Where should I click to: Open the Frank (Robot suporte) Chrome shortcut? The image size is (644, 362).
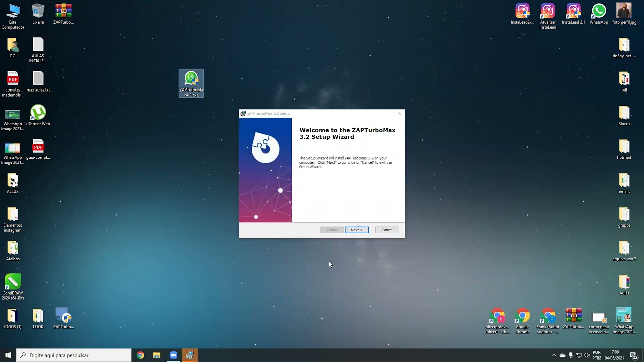548,321
